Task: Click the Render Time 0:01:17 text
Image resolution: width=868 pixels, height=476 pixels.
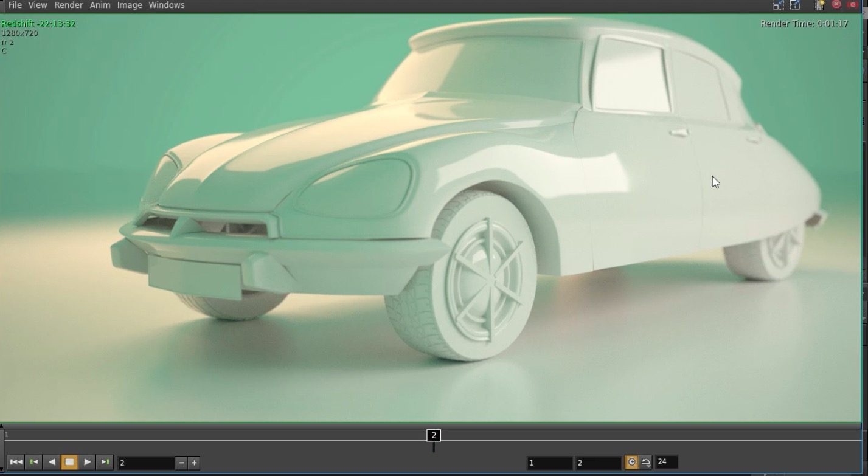Action: tap(804, 24)
